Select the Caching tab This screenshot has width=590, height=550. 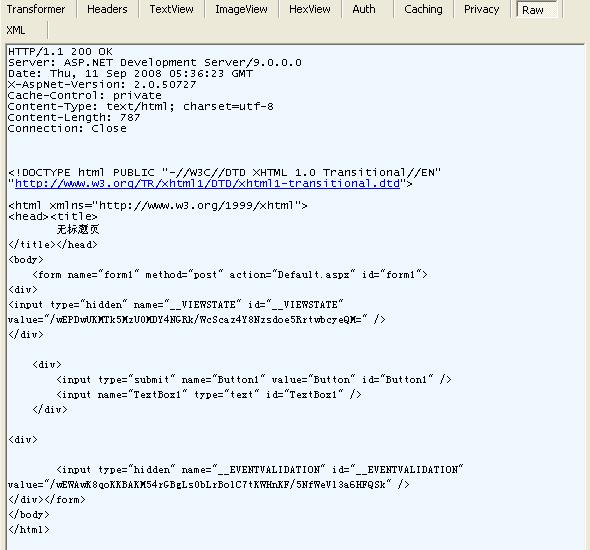point(423,9)
